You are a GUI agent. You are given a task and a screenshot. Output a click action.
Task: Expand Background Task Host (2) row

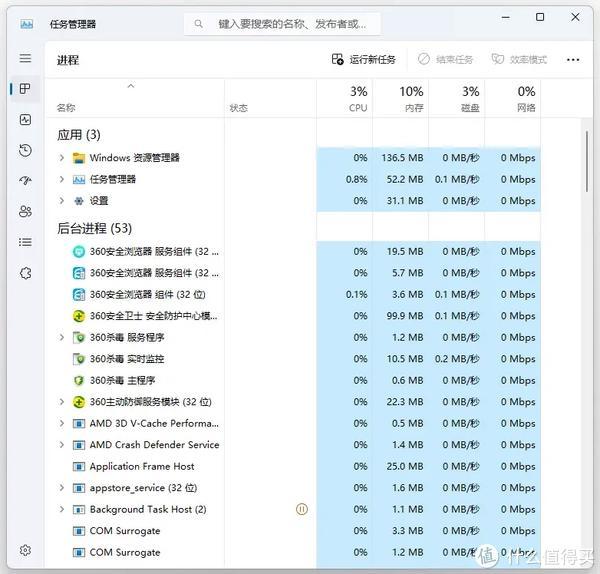tap(62, 509)
